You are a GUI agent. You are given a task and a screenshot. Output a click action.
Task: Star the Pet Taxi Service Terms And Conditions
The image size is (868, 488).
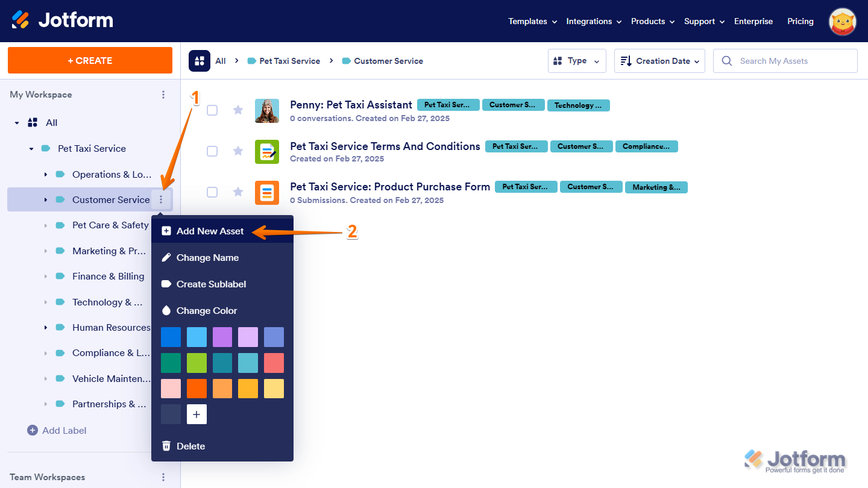[238, 151]
